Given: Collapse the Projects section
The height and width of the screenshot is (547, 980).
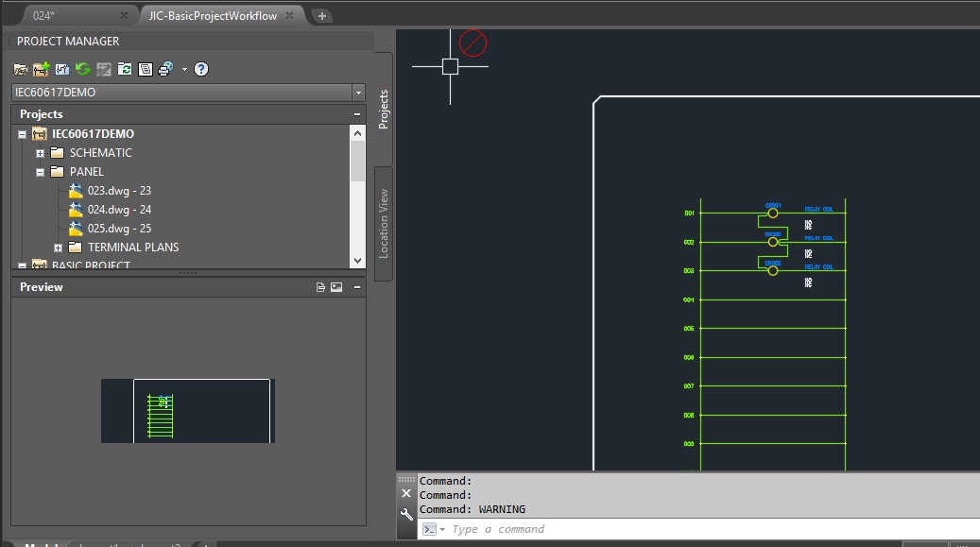Looking at the screenshot, I should tap(357, 114).
